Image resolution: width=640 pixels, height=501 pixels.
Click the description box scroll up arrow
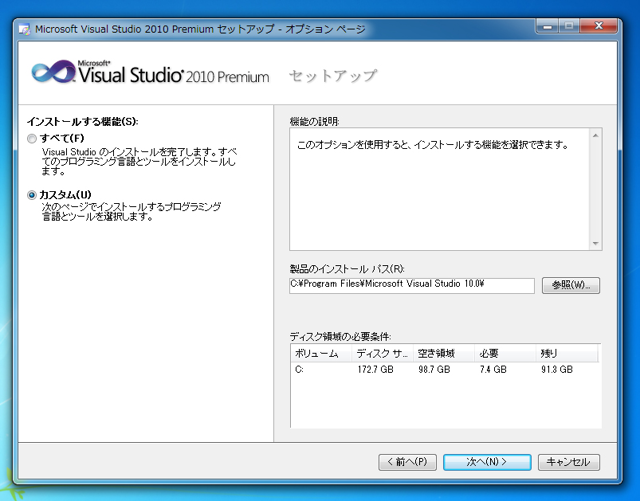[x=596, y=136]
